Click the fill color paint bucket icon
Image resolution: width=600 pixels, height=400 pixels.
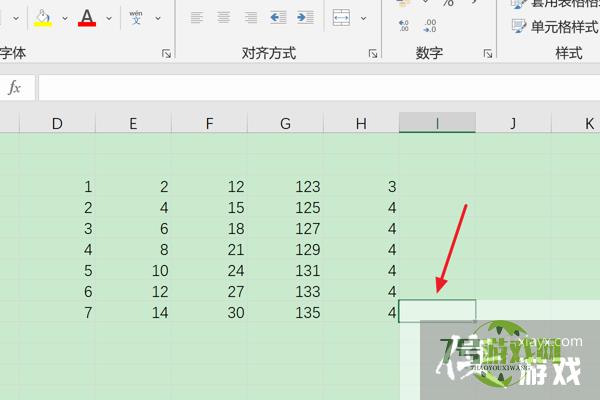point(43,18)
